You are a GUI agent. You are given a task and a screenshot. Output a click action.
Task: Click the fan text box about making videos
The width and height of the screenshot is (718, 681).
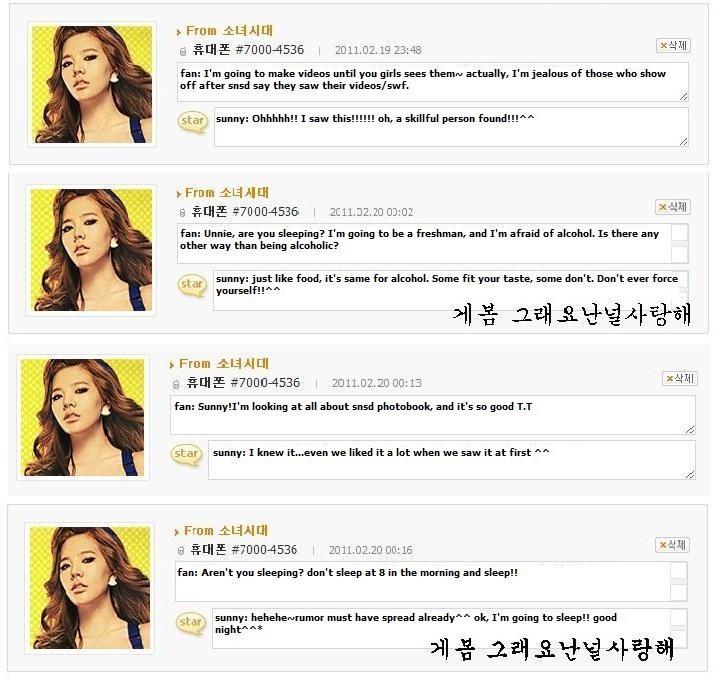click(433, 82)
